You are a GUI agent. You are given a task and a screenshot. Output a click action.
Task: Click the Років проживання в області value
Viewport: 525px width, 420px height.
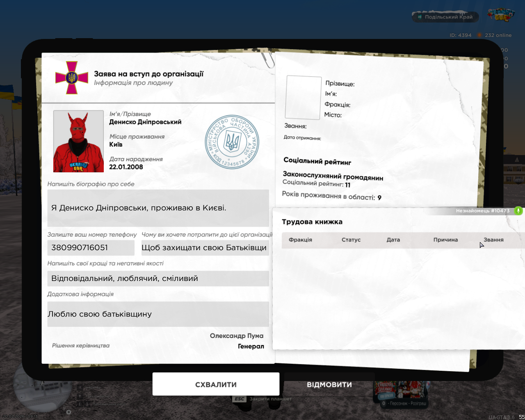[x=379, y=198]
